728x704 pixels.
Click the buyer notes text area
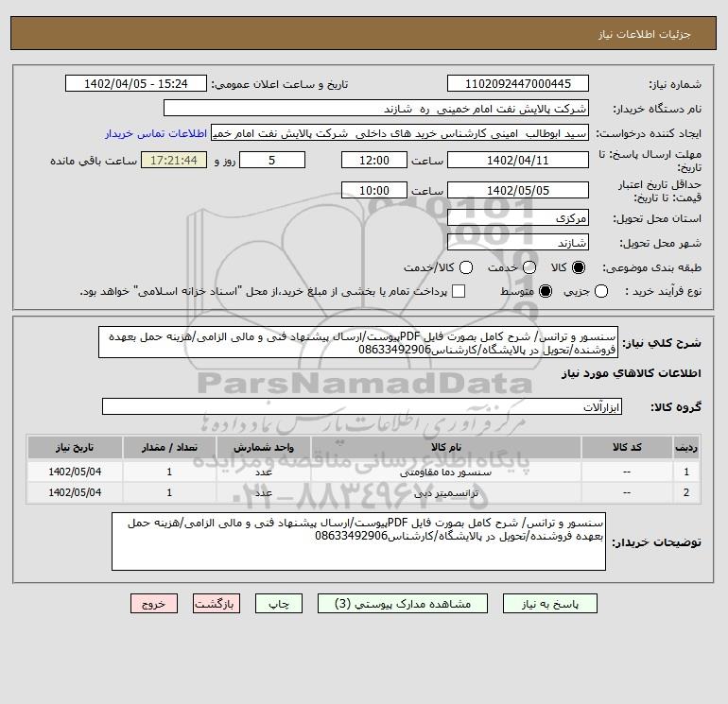(x=359, y=541)
